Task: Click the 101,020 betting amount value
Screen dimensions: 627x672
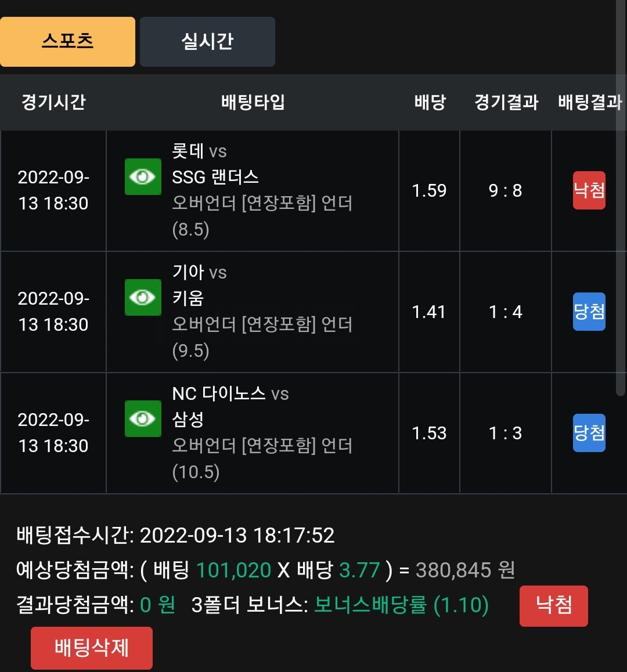Action: [233, 570]
